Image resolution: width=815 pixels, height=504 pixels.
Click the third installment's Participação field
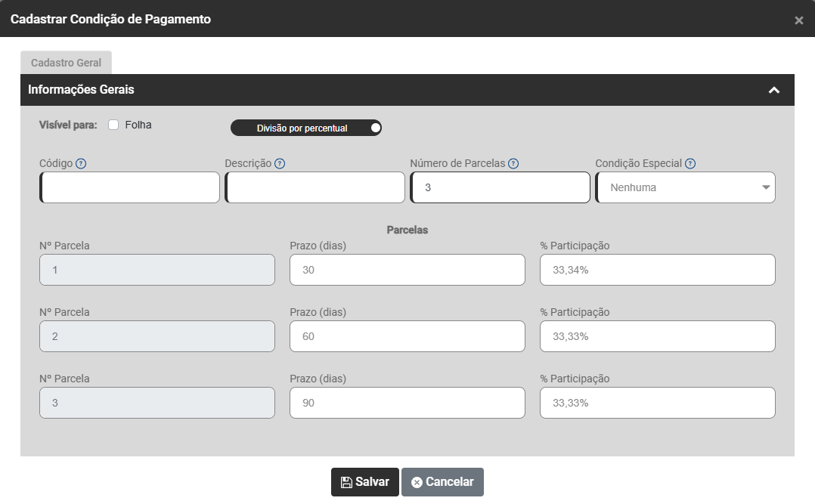click(657, 403)
